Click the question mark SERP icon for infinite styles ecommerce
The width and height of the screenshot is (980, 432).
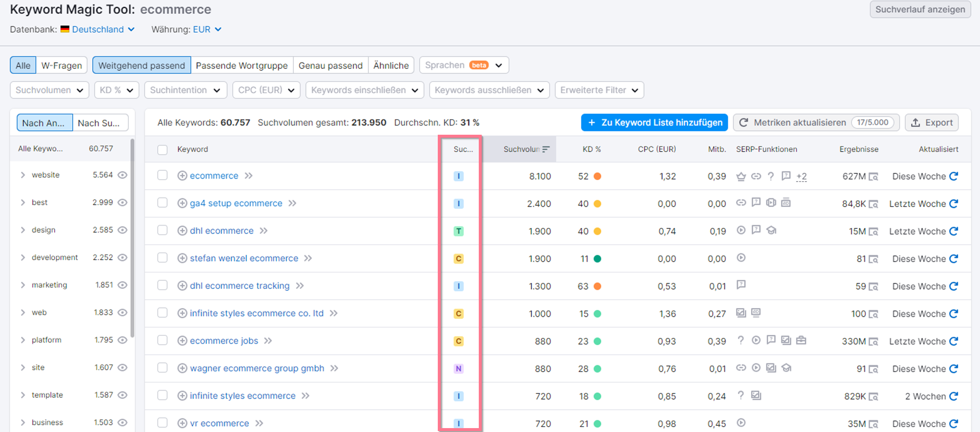click(x=741, y=395)
